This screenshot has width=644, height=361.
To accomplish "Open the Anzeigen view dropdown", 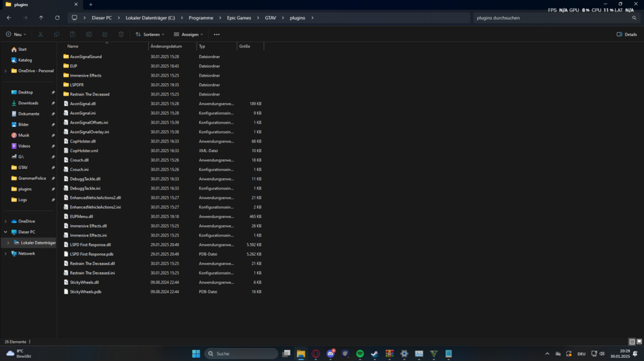I will [188, 35].
